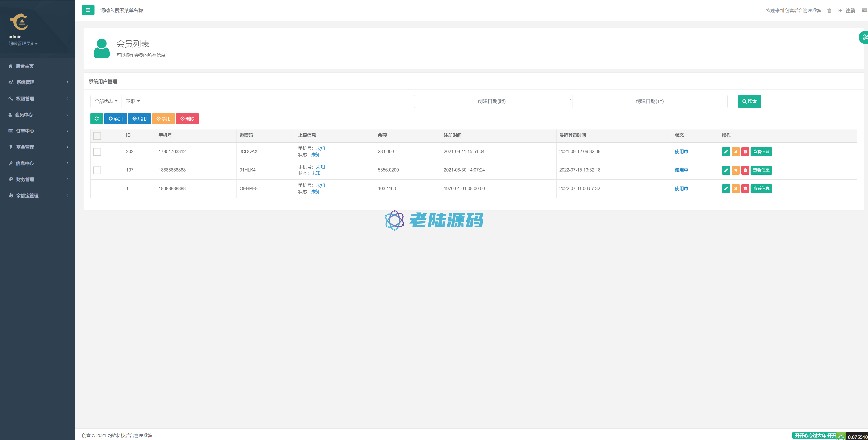This screenshot has width=868, height=440.
Task: Click 使用中 status for ID 197
Action: tap(681, 170)
